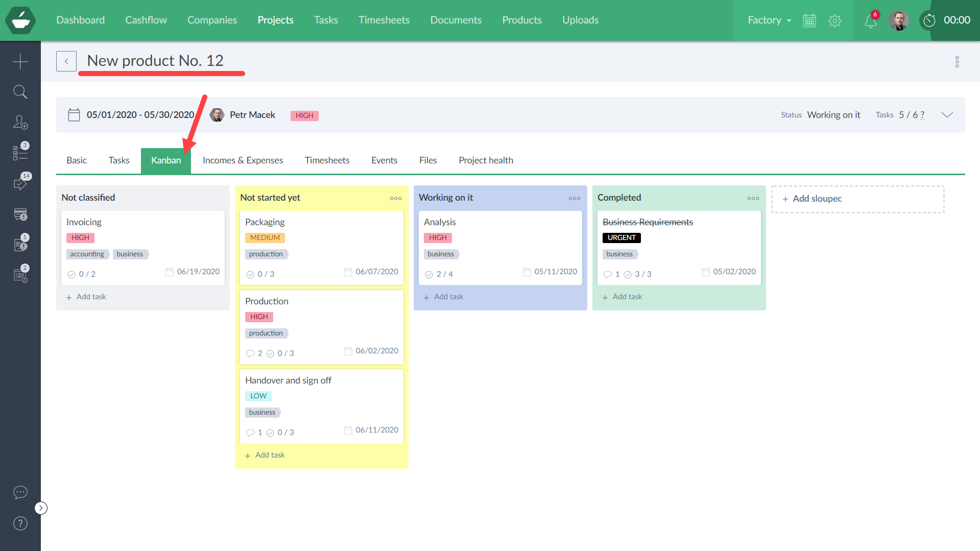Open the calendar icon in top bar

pos(809,21)
